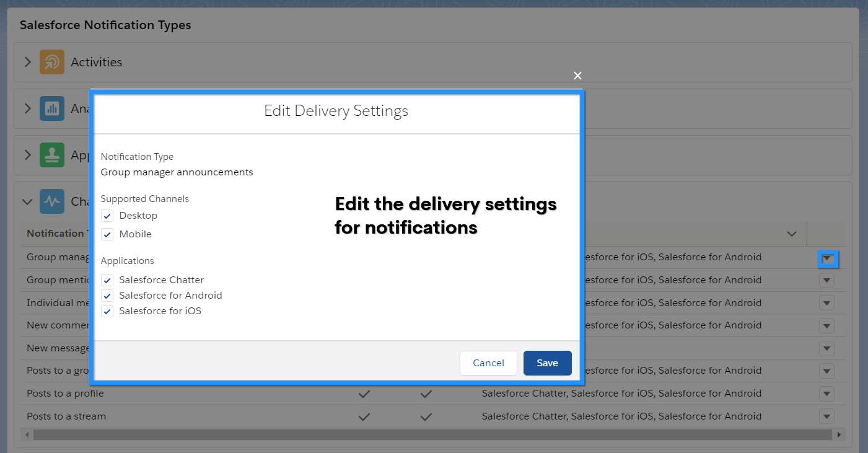868x453 pixels.
Task: Click the Save button
Action: (x=547, y=363)
